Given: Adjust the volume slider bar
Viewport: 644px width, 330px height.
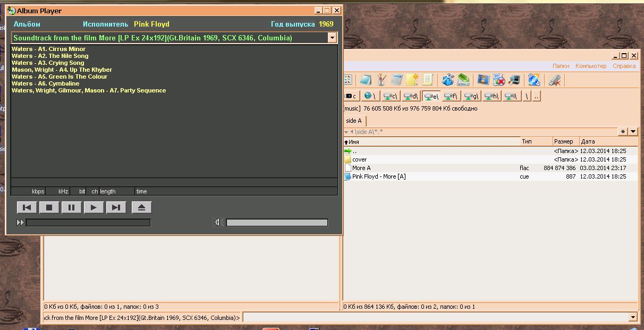Looking at the screenshot, I should point(277,223).
